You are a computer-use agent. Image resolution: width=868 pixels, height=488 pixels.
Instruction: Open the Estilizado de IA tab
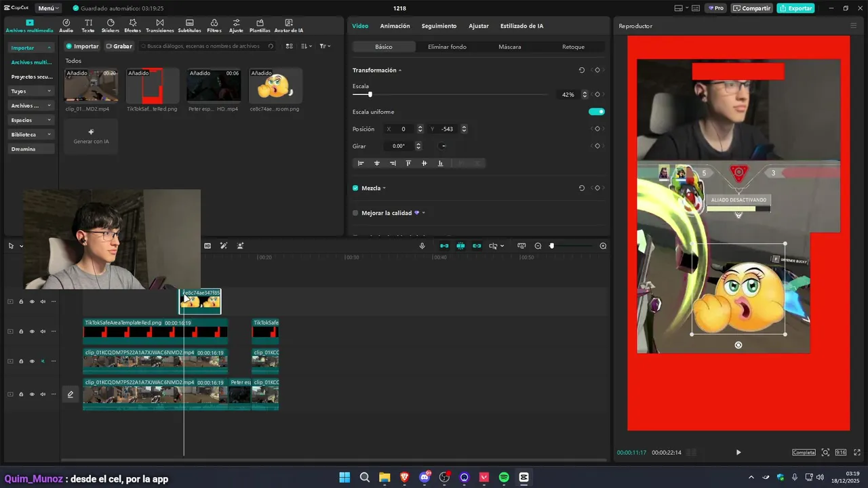[521, 26]
